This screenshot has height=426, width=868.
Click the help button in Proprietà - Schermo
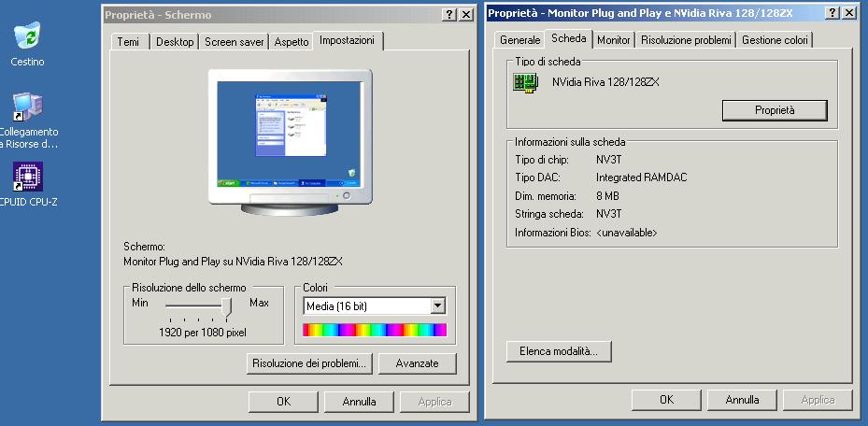click(x=449, y=15)
